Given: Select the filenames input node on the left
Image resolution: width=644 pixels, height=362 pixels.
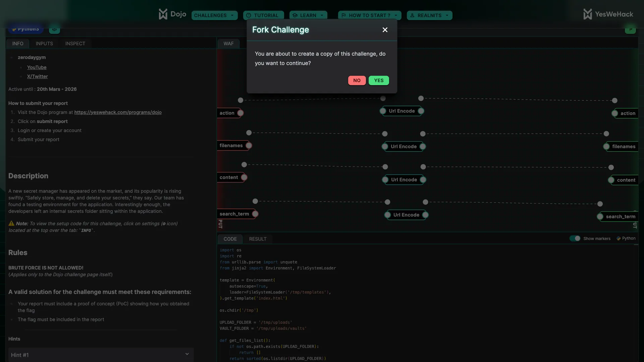Looking at the screenshot, I should coord(233,145).
